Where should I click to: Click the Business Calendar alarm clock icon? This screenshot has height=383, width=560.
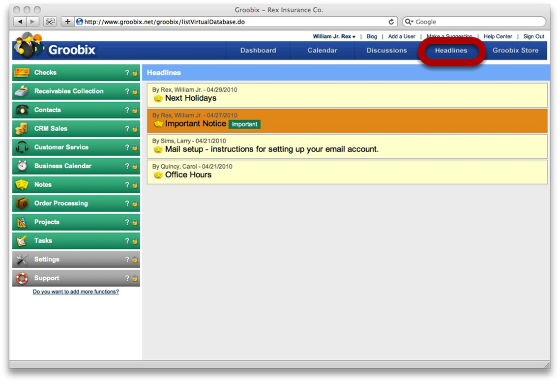point(22,166)
